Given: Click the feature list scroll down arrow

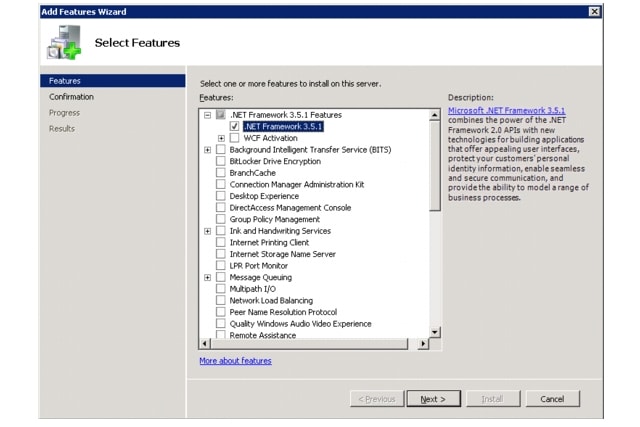Looking at the screenshot, I should [435, 332].
